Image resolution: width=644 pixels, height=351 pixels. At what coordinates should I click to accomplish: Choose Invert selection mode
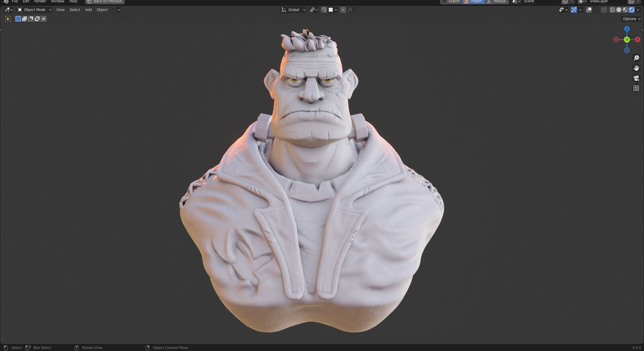click(x=37, y=19)
